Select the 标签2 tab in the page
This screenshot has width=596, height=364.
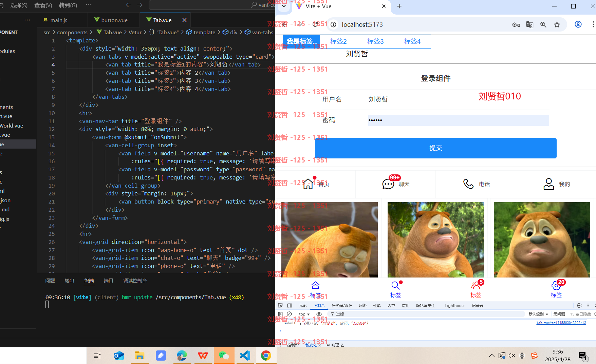338,41
